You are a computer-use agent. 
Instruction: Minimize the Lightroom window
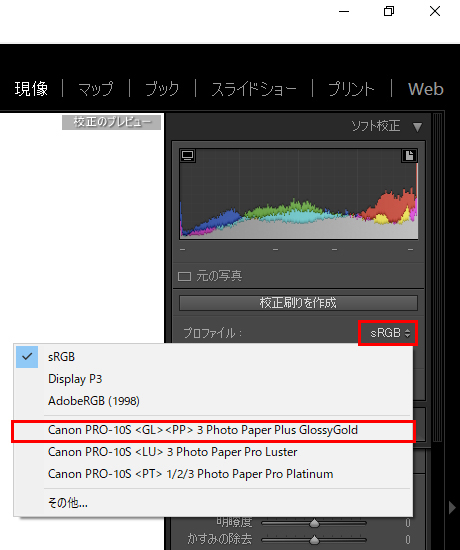344,12
